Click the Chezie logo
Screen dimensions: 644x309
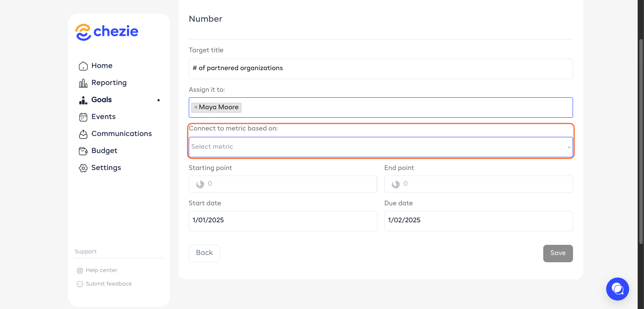(107, 32)
